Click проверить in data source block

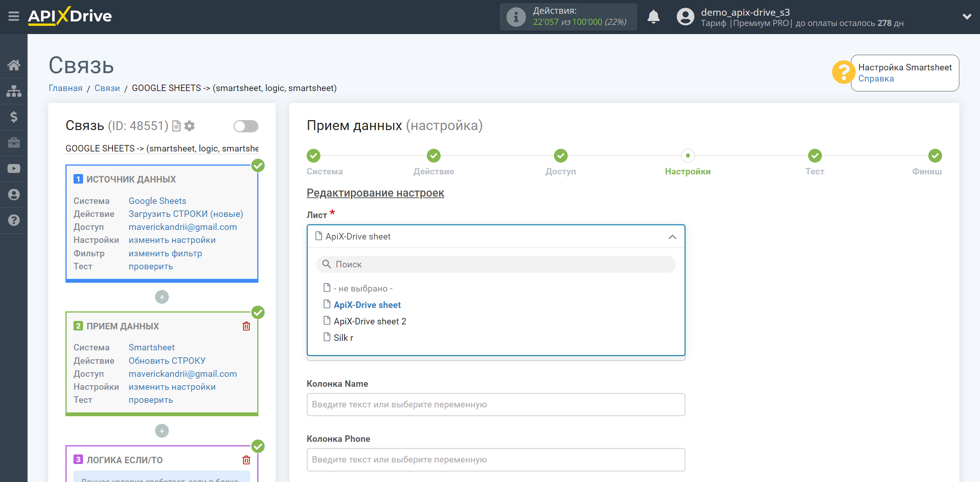pyautogui.click(x=151, y=266)
